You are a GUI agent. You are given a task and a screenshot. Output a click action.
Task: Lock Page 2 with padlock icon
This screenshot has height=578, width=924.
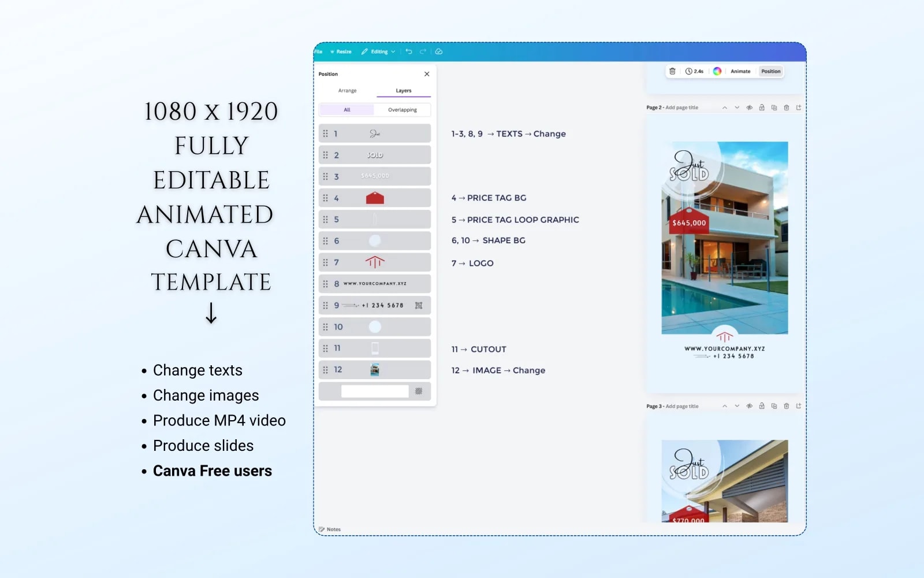[x=762, y=108]
